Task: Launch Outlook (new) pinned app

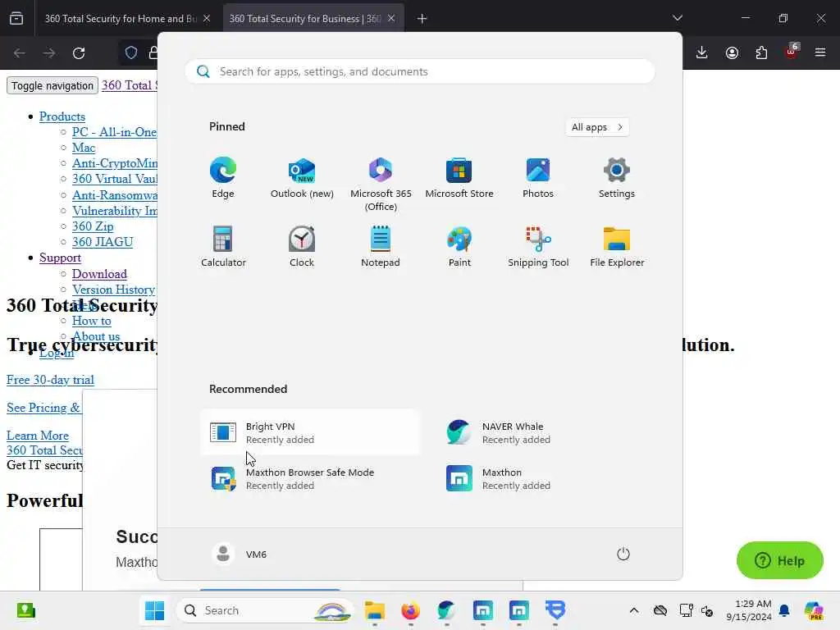Action: [302, 178]
